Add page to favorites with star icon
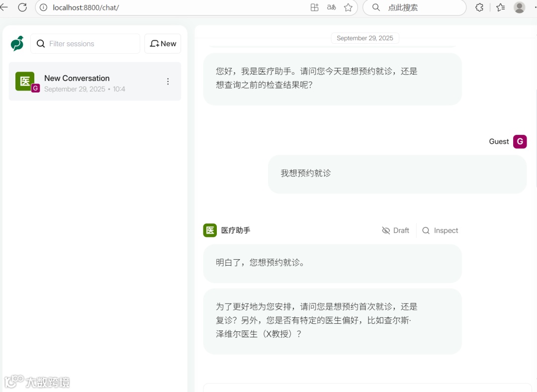Image resolution: width=537 pixels, height=392 pixels. pyautogui.click(x=348, y=7)
